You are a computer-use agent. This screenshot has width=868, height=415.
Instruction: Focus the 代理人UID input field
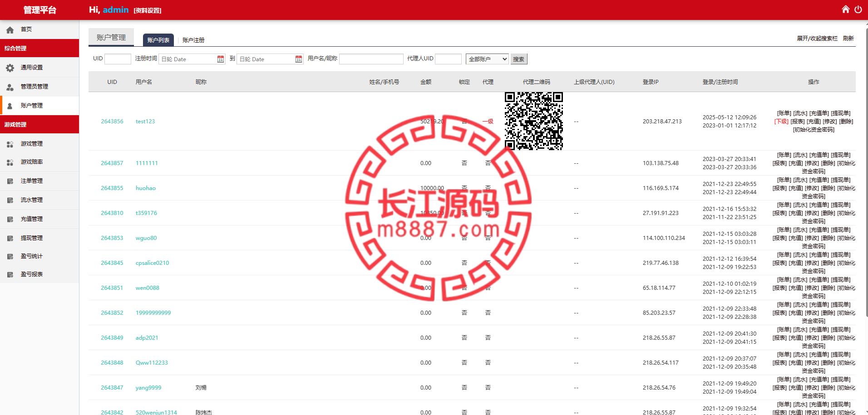[449, 59]
